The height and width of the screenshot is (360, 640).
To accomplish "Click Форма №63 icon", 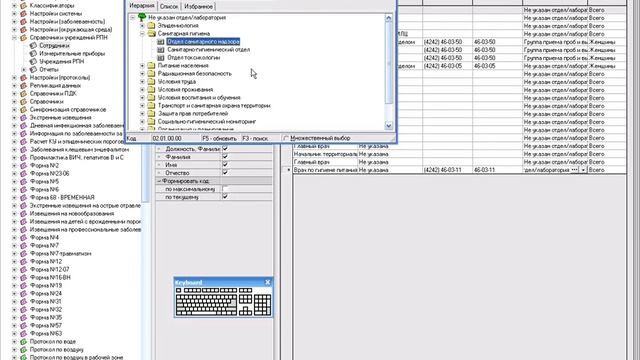I will (x=24, y=333).
